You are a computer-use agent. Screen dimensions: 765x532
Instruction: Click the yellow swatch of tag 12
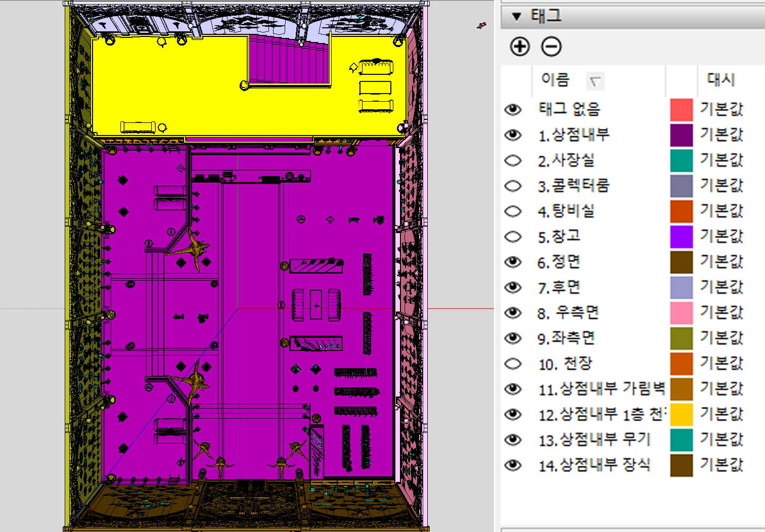pyautogui.click(x=681, y=414)
